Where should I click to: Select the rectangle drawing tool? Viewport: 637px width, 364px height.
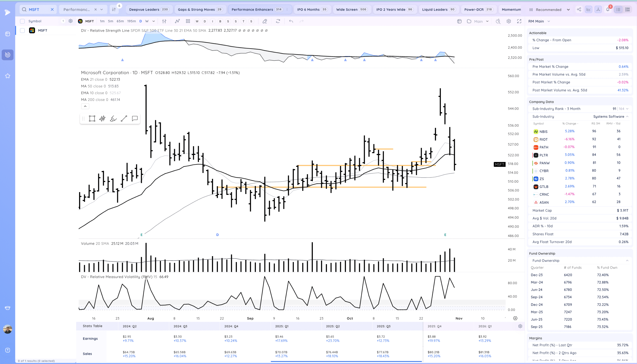coord(92,119)
